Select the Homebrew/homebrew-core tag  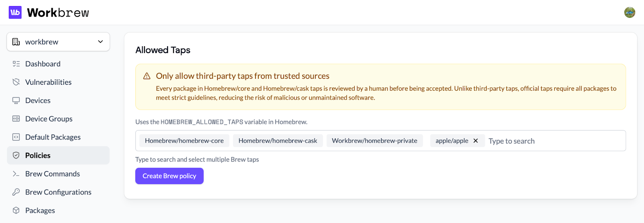tap(184, 141)
